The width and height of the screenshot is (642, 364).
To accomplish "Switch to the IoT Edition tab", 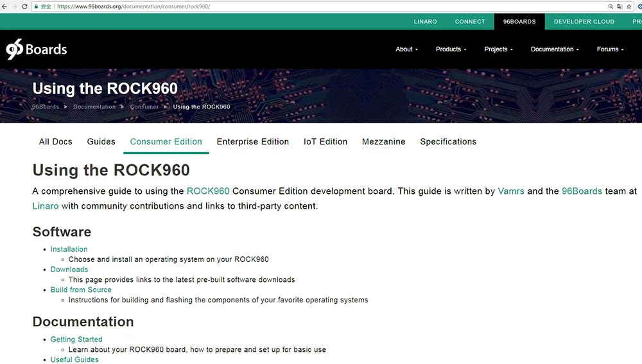I will coord(325,142).
